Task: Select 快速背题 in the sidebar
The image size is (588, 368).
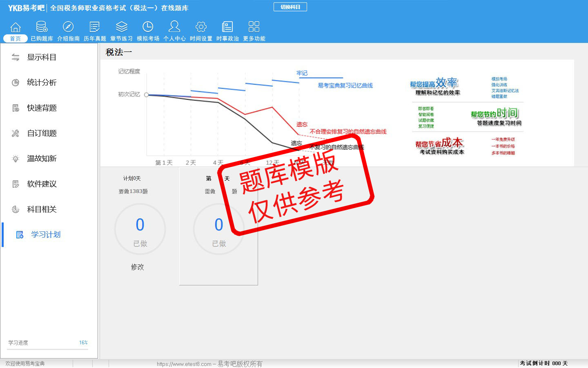Action: point(41,108)
